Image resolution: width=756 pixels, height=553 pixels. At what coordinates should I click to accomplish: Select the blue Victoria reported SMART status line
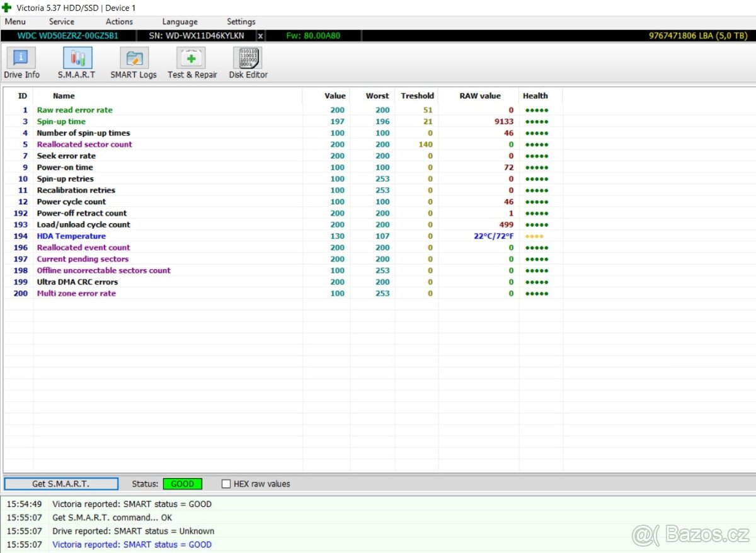pos(132,545)
